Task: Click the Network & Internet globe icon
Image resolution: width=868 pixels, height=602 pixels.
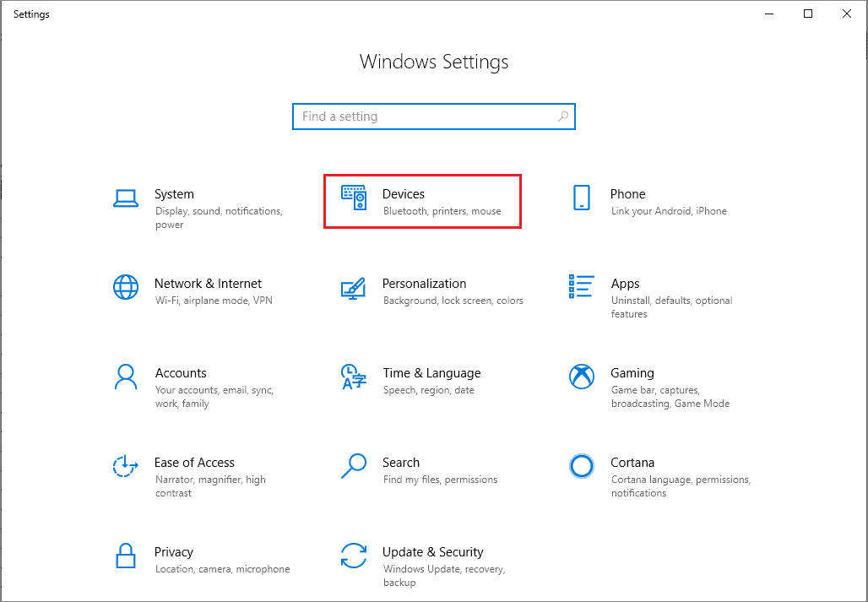Action: (x=126, y=287)
